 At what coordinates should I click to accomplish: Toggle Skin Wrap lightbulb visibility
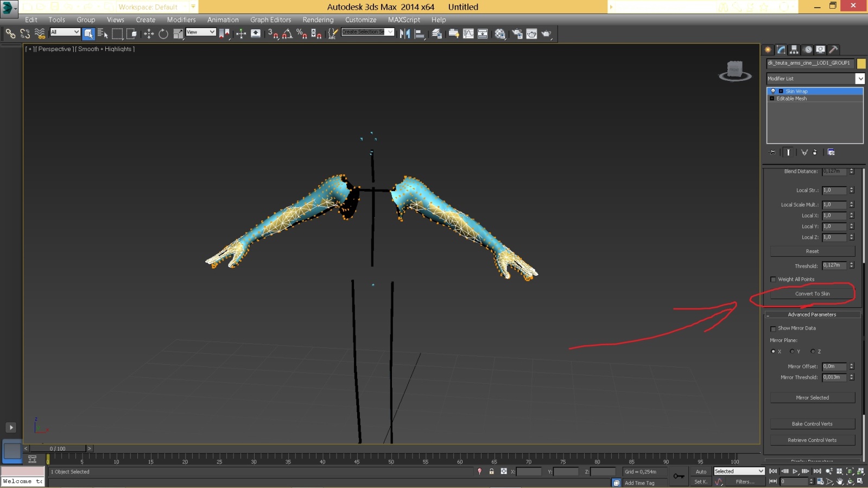pos(773,91)
